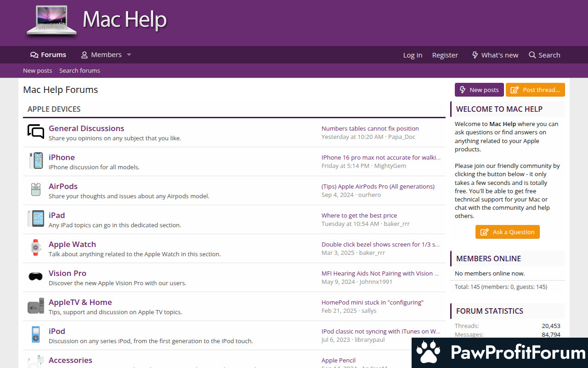This screenshot has width=588, height=368.
Task: Click the Sep 4, 2024 date
Action: coord(338,195)
